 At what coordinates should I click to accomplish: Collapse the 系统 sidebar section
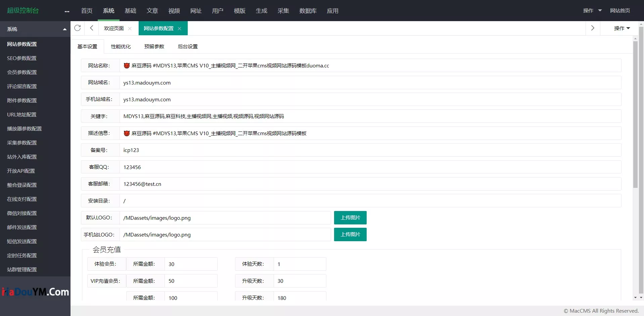[64, 29]
